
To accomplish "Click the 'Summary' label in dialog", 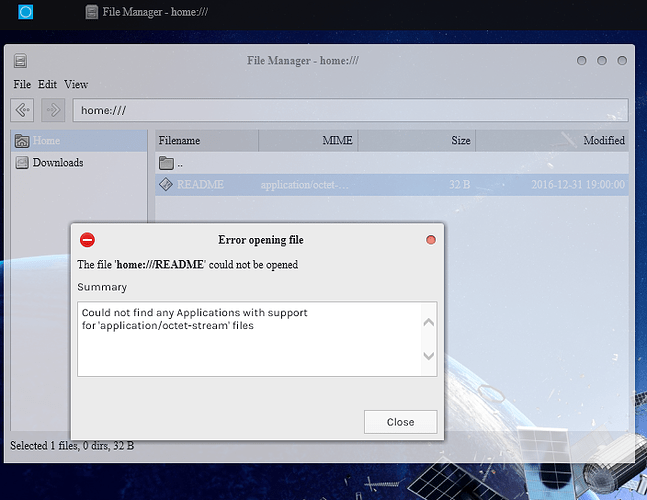I will point(102,287).
